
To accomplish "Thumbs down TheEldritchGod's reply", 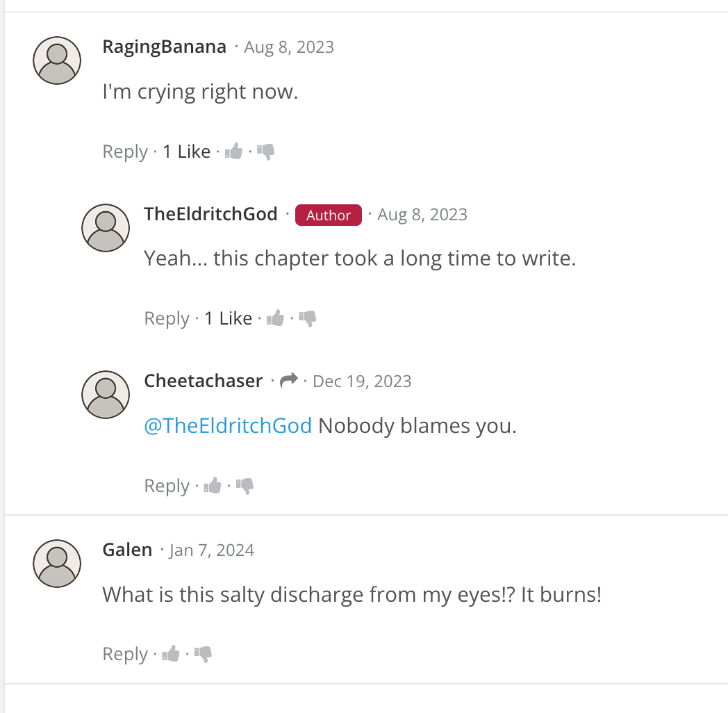I will 308,318.
